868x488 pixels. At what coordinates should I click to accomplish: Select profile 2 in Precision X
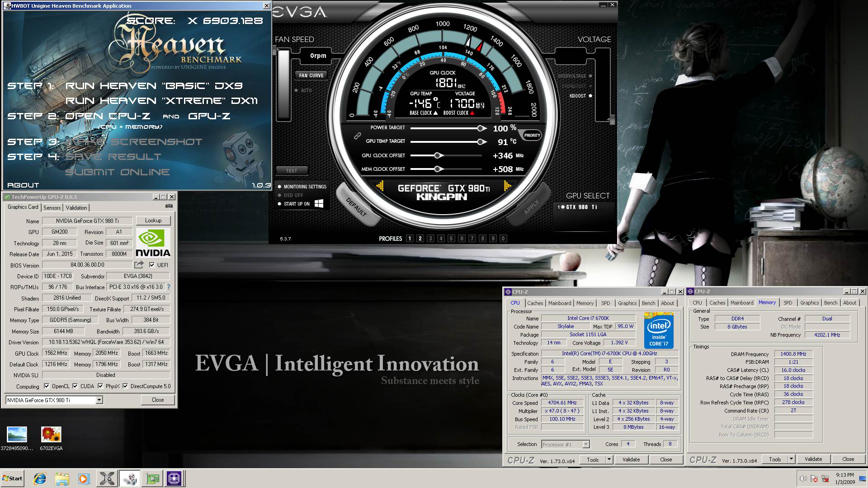point(420,239)
